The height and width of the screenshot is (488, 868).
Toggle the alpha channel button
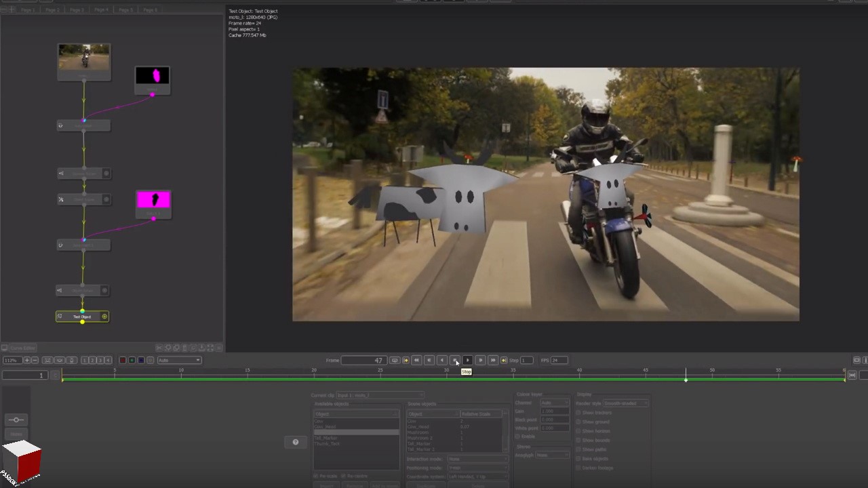coord(150,360)
